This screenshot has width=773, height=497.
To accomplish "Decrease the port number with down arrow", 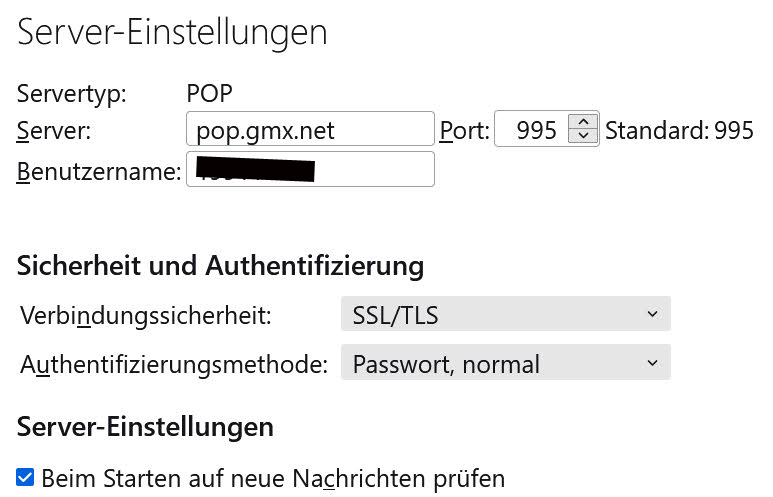I will pos(583,135).
